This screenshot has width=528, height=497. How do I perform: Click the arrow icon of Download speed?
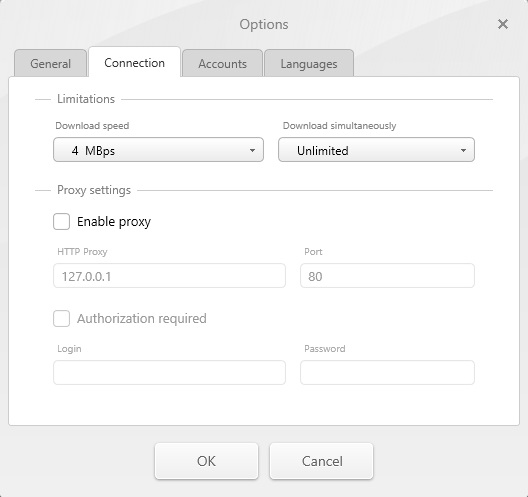(252, 150)
